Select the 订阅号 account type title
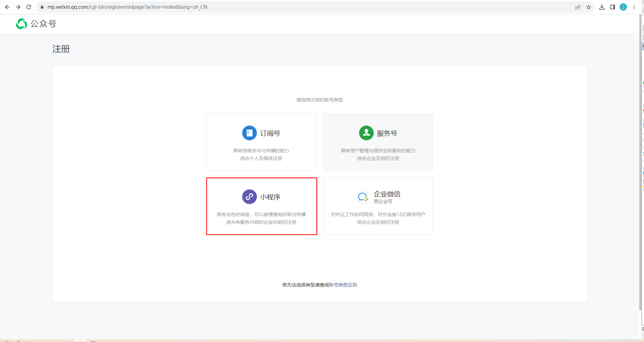The image size is (644, 342). pyautogui.click(x=270, y=133)
